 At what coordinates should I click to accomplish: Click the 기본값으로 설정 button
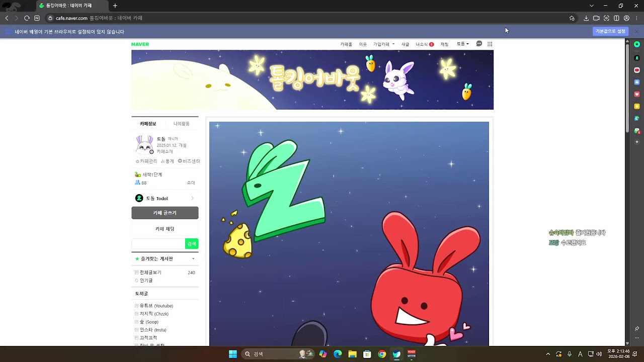pos(610,31)
